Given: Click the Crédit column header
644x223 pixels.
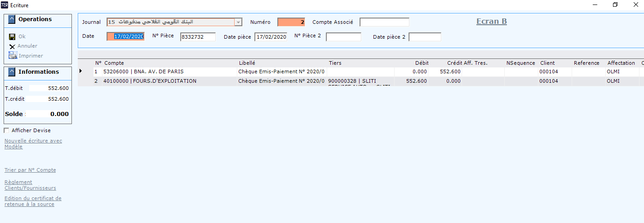Looking at the screenshot, I should point(454,63).
